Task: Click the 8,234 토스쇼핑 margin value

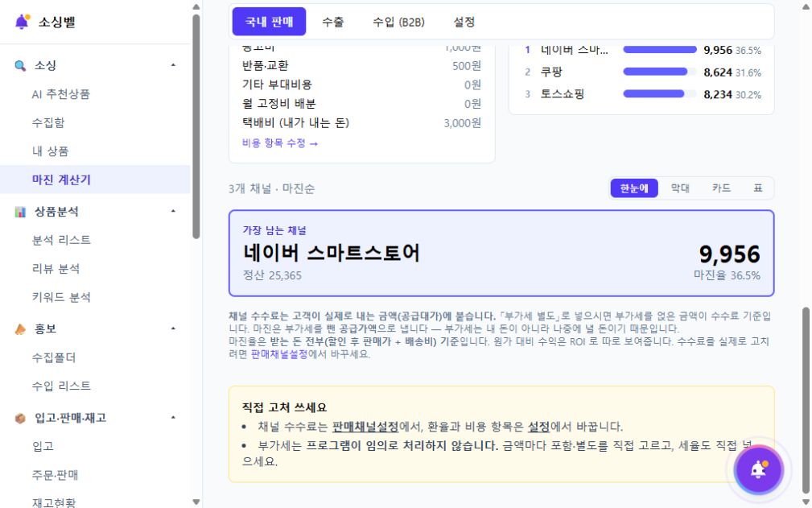Action: pos(718,95)
